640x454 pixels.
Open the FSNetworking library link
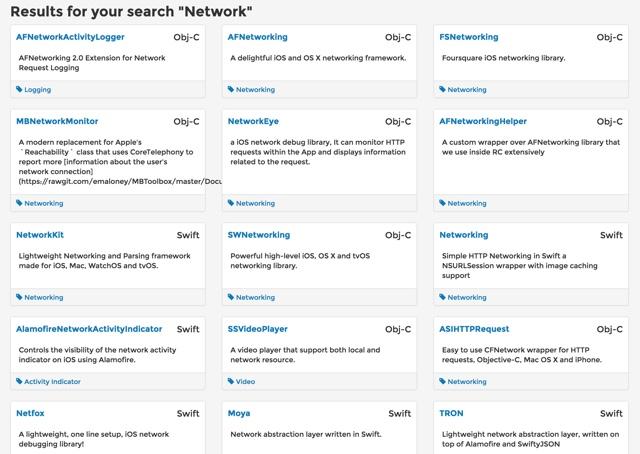(x=469, y=37)
